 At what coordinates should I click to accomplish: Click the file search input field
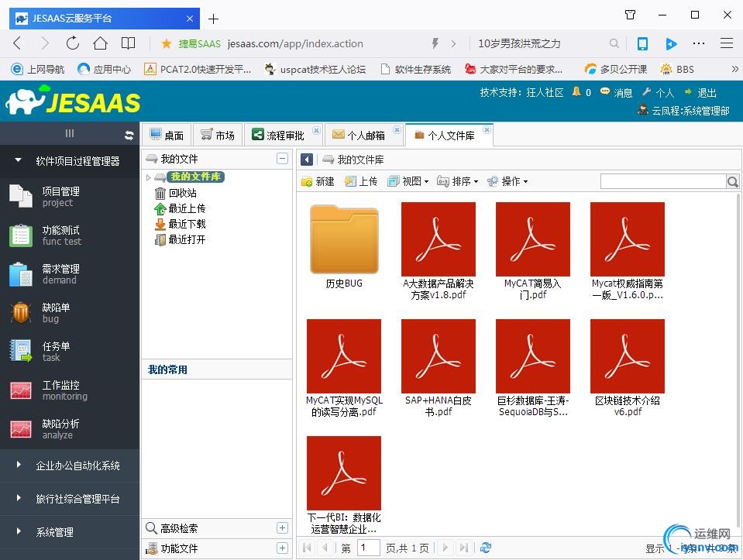coord(663,181)
